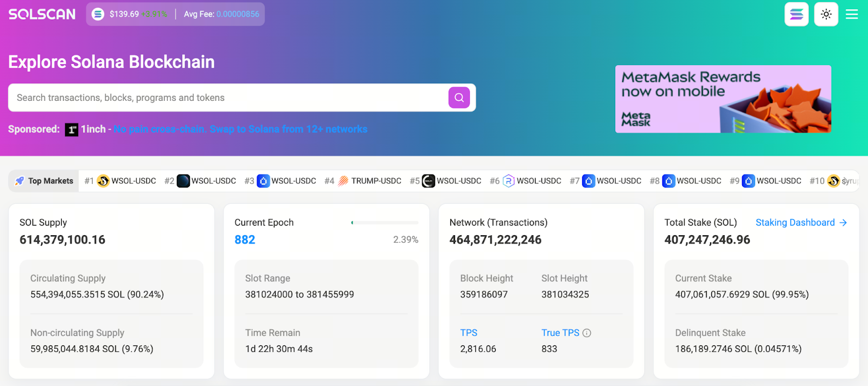This screenshot has height=386, width=868.
Task: Click the Total Stake value 407,247,246.96
Action: 707,240
